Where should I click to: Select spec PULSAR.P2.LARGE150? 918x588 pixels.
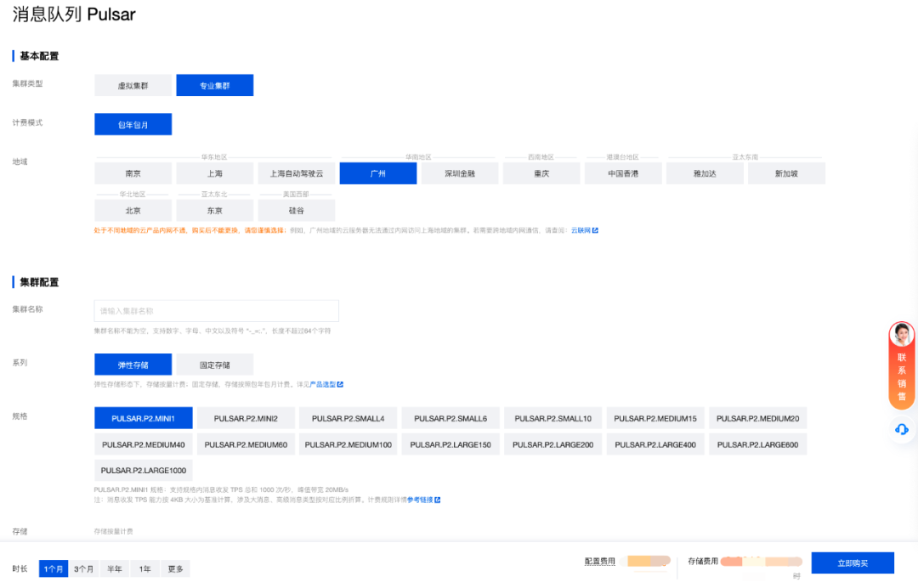click(x=450, y=444)
